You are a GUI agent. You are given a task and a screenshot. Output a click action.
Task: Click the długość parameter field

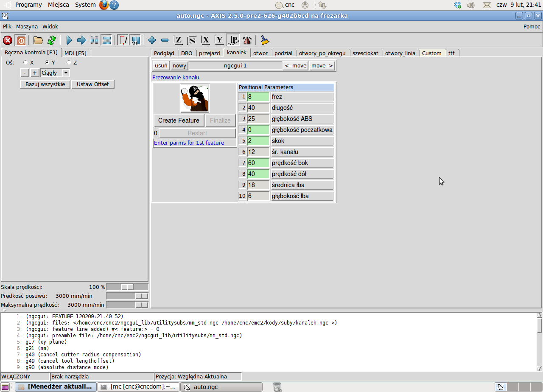258,108
